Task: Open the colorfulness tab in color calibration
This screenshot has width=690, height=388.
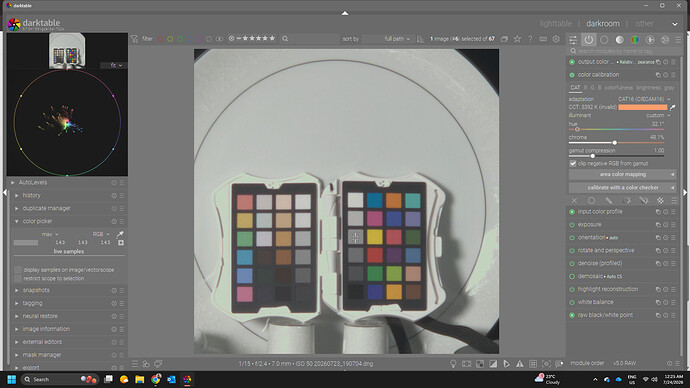Action: [618, 88]
